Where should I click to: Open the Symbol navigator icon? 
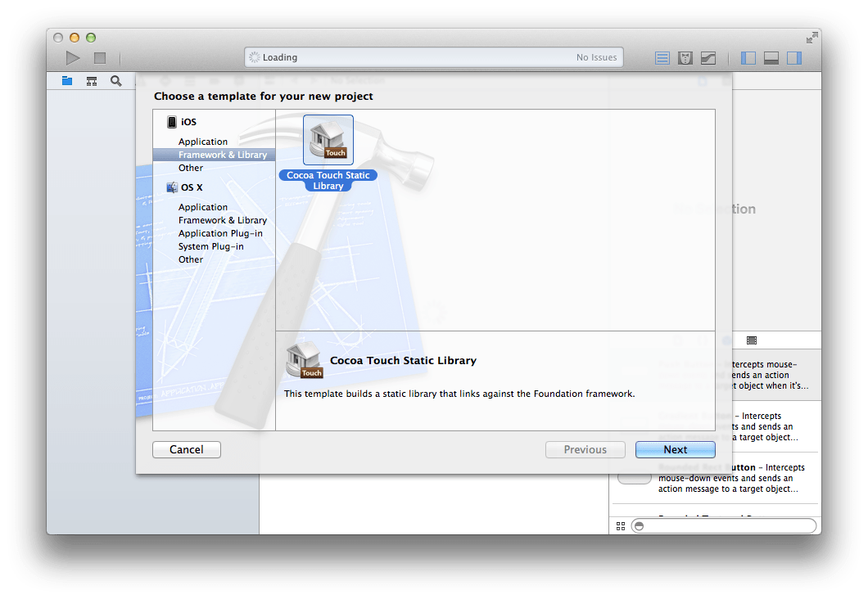pos(92,81)
